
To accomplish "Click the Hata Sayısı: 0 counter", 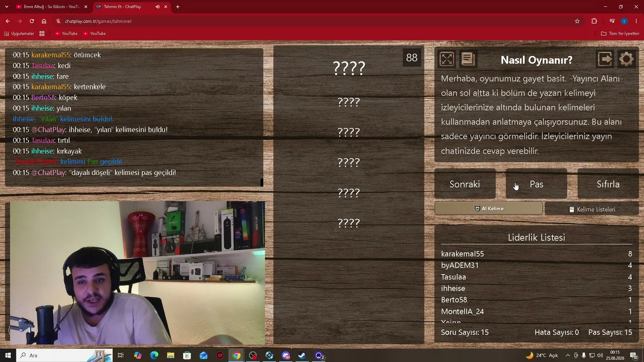I will point(556,332).
